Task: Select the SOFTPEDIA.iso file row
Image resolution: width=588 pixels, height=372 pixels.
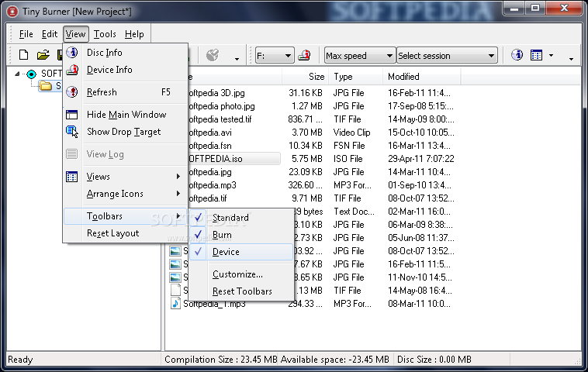Action: tap(233, 159)
